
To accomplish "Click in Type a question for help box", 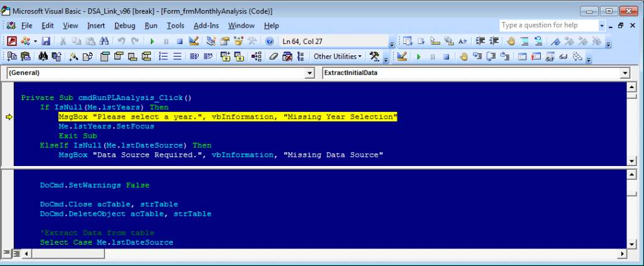I will [549, 25].
